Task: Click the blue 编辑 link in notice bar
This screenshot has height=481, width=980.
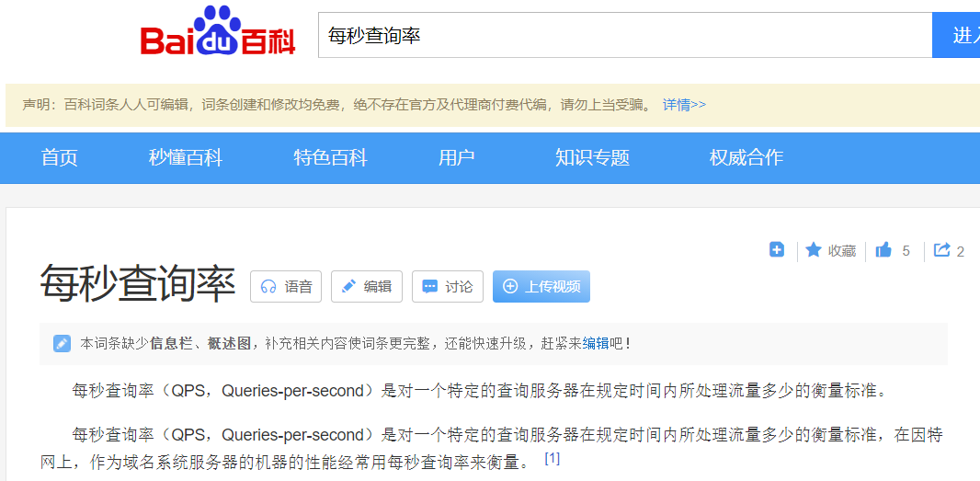Action: click(595, 343)
